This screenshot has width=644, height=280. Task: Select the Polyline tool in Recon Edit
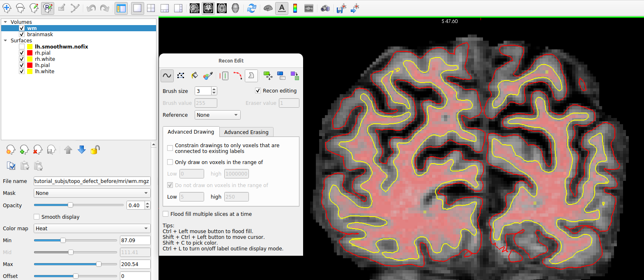coord(181,75)
